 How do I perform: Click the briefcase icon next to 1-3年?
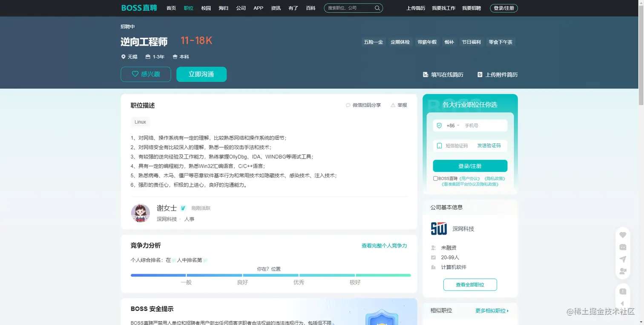(148, 57)
